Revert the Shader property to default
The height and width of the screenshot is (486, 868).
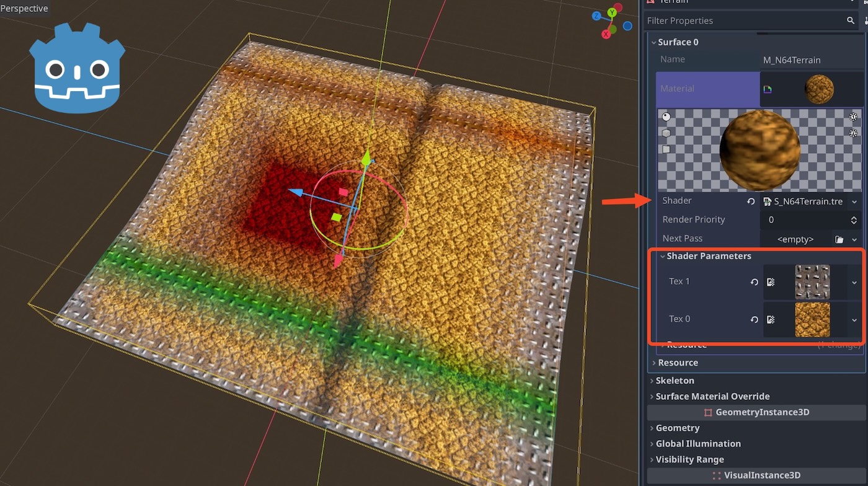point(751,201)
